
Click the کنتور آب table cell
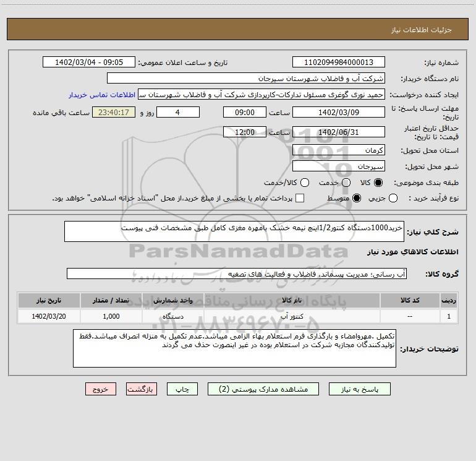pos(292,316)
